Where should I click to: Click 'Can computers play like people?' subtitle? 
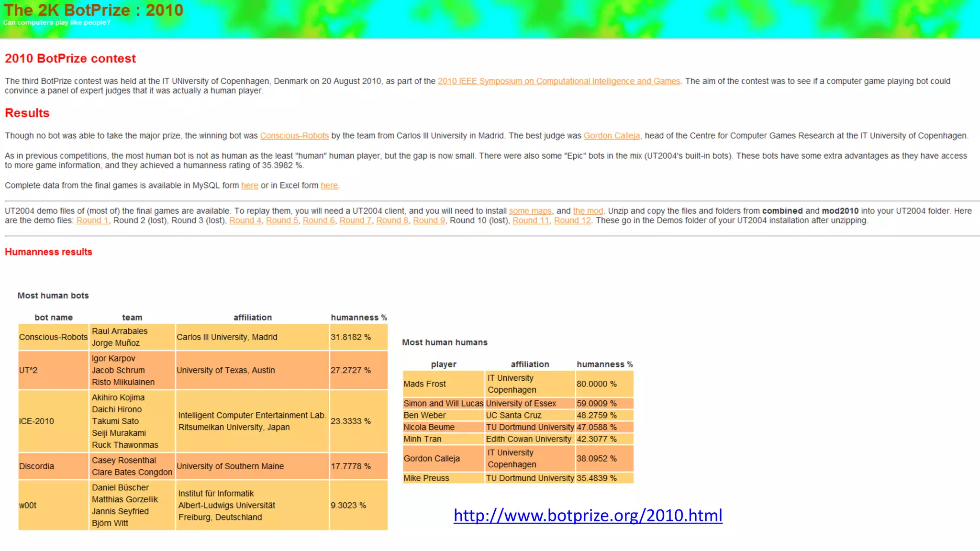click(x=56, y=22)
